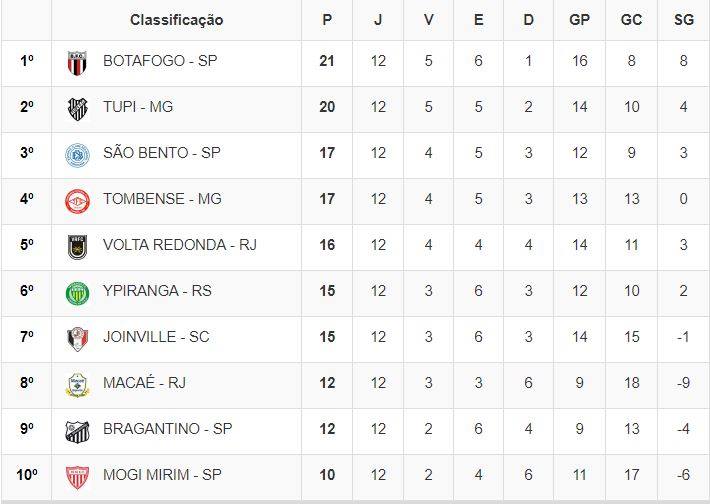Click the Tombense-MG team crest
Viewport: 710px width, 504px height.
77,200
